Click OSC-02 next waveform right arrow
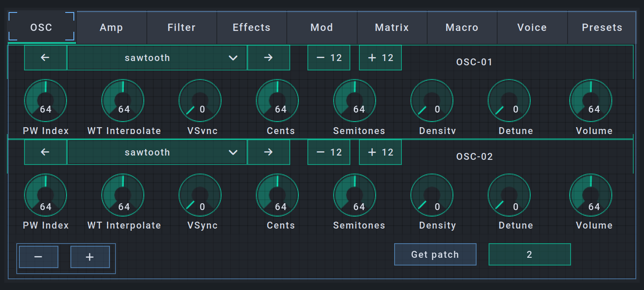The width and height of the screenshot is (644, 290). point(268,152)
